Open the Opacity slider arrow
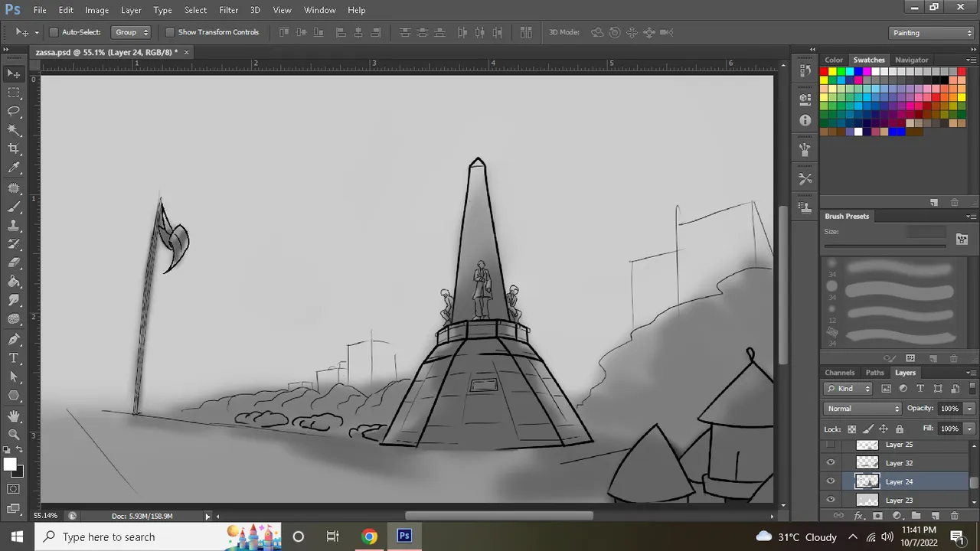 tap(969, 409)
